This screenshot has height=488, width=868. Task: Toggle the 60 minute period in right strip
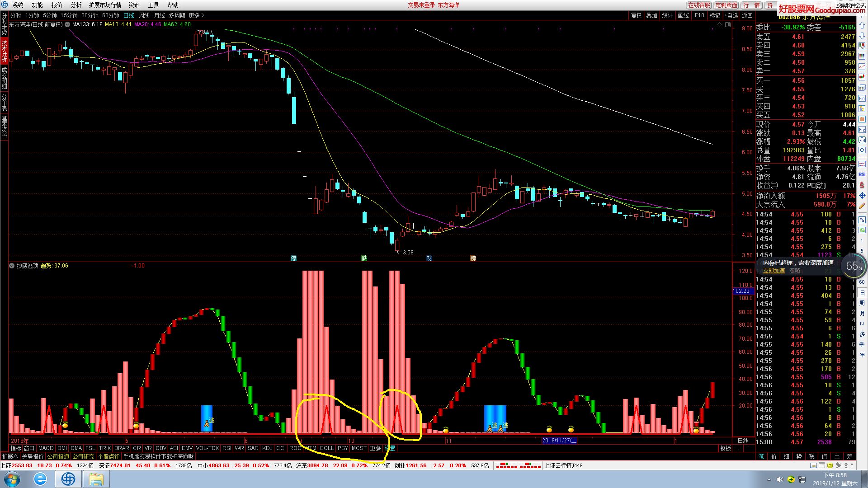[x=862, y=282]
